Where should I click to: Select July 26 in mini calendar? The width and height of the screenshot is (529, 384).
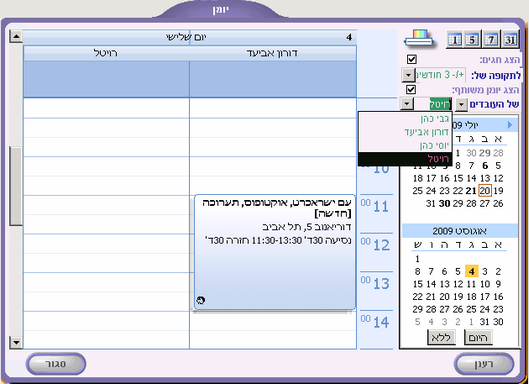tap(498, 203)
